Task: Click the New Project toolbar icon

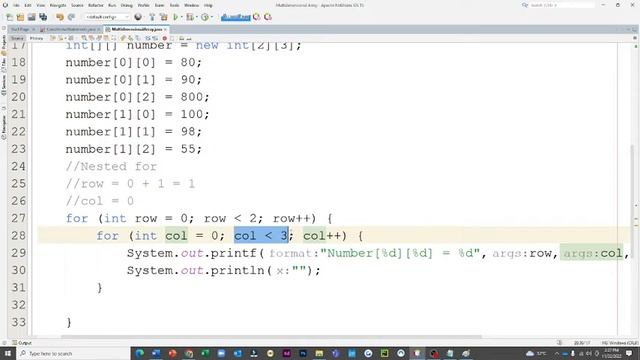Action: coord(20,17)
